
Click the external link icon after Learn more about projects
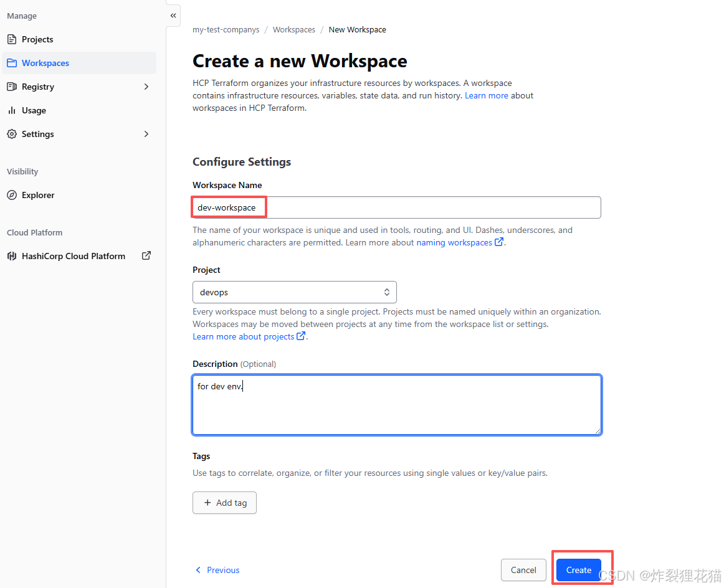[x=300, y=336]
